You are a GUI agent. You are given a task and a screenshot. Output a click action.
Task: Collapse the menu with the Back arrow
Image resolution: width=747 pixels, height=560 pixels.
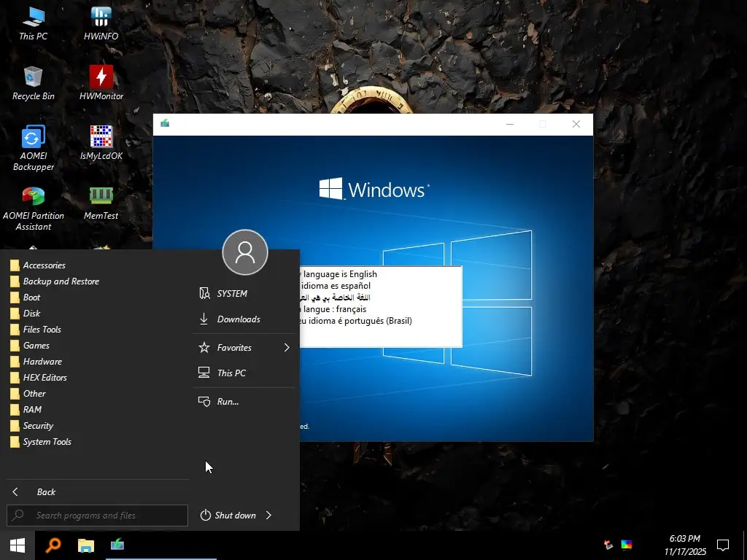[15, 491]
